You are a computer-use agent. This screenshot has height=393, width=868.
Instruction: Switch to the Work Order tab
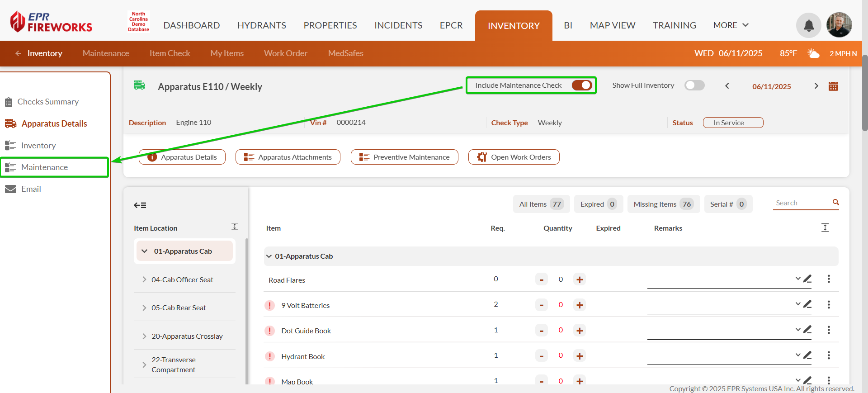(x=285, y=53)
